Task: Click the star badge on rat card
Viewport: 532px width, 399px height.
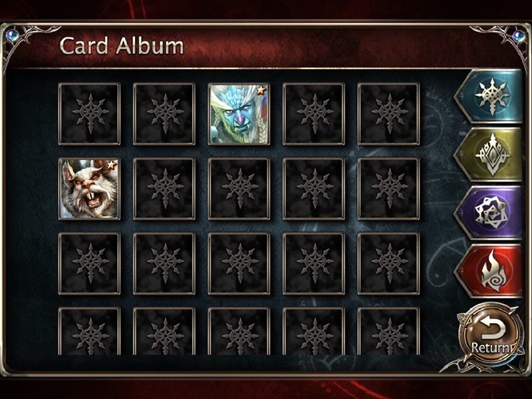Action: [x=111, y=166]
